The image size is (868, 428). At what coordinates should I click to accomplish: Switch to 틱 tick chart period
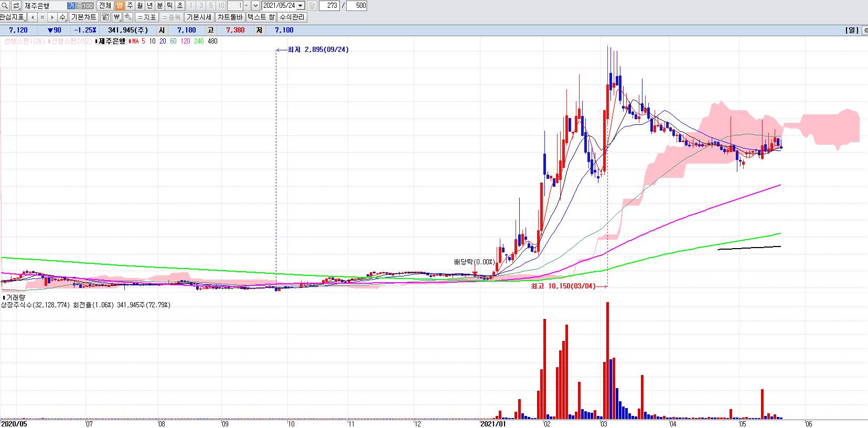click(x=169, y=6)
